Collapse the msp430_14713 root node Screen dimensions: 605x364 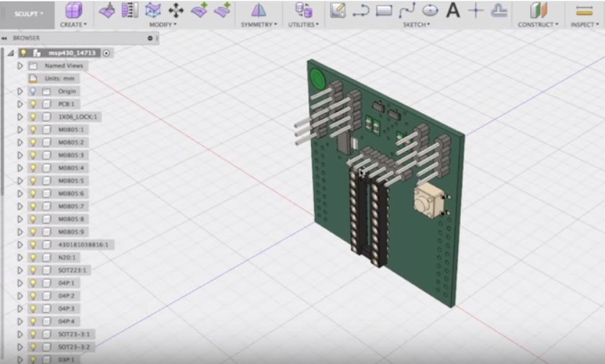[x=11, y=53]
